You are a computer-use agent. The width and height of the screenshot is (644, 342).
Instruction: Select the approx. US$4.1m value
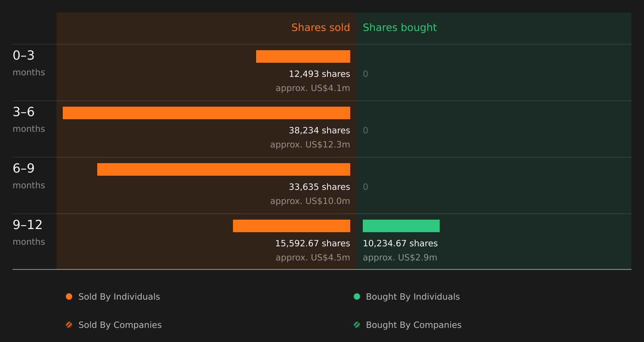pyautogui.click(x=313, y=88)
